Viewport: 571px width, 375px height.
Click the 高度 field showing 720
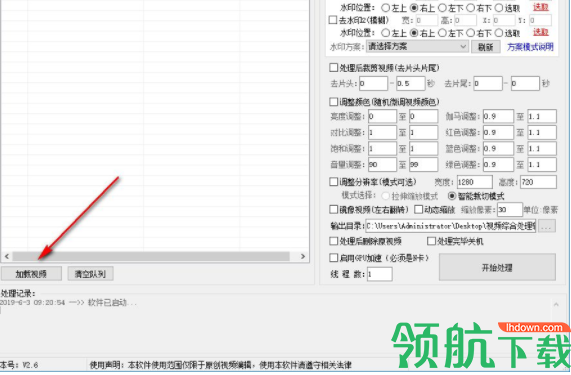tap(538, 182)
